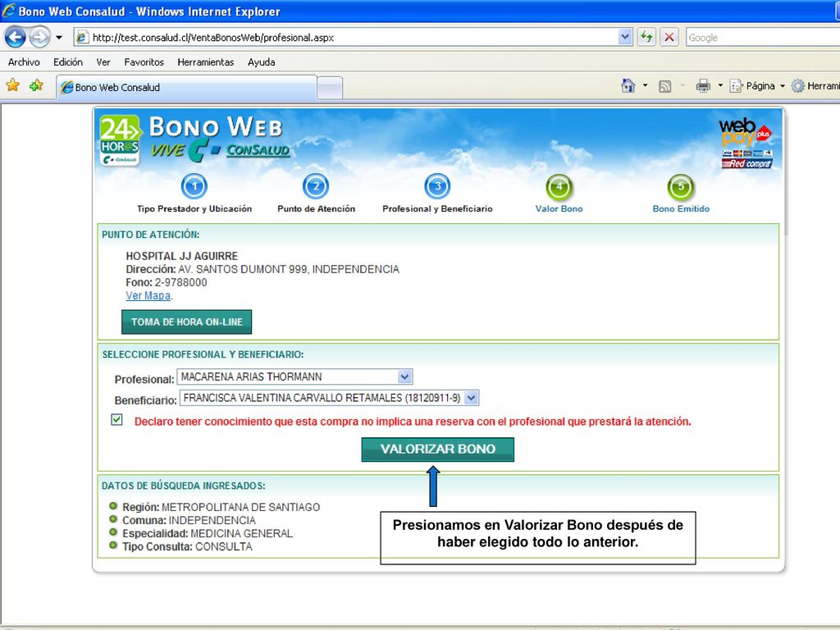840x630 pixels.
Task: Open the Beneficiario dropdown list
Action: (x=330, y=398)
